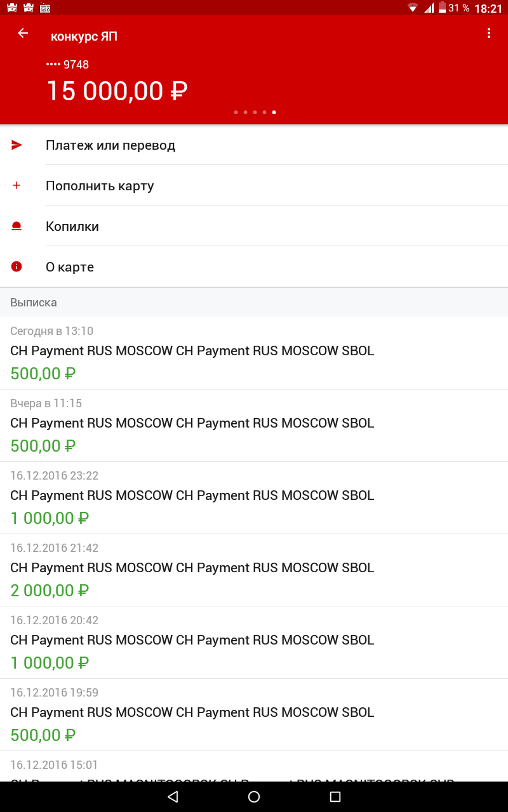Open Платеж или перевод
Viewport: 508px width, 812px height.
(254, 145)
